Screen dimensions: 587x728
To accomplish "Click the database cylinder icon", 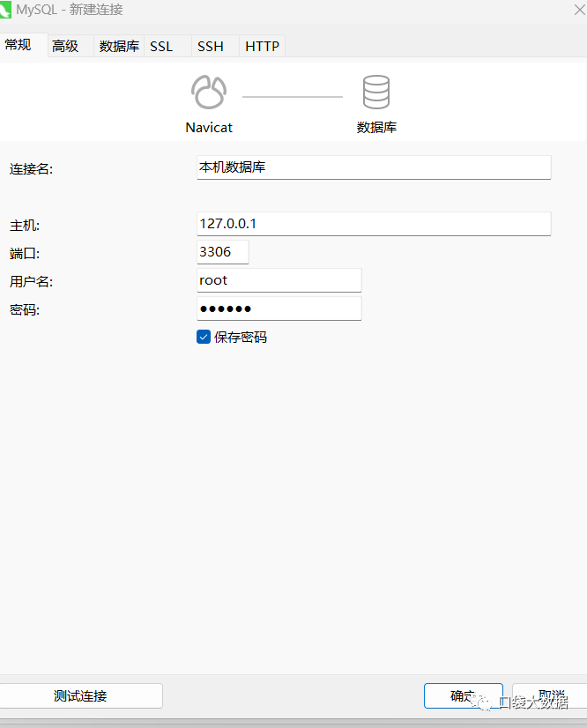I will (376, 93).
